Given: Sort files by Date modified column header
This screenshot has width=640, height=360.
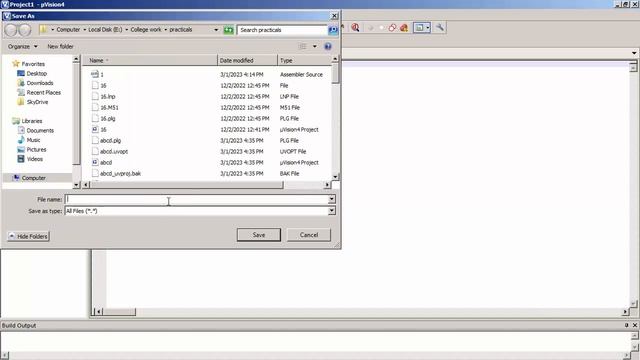Looking at the screenshot, I should pyautogui.click(x=247, y=60).
